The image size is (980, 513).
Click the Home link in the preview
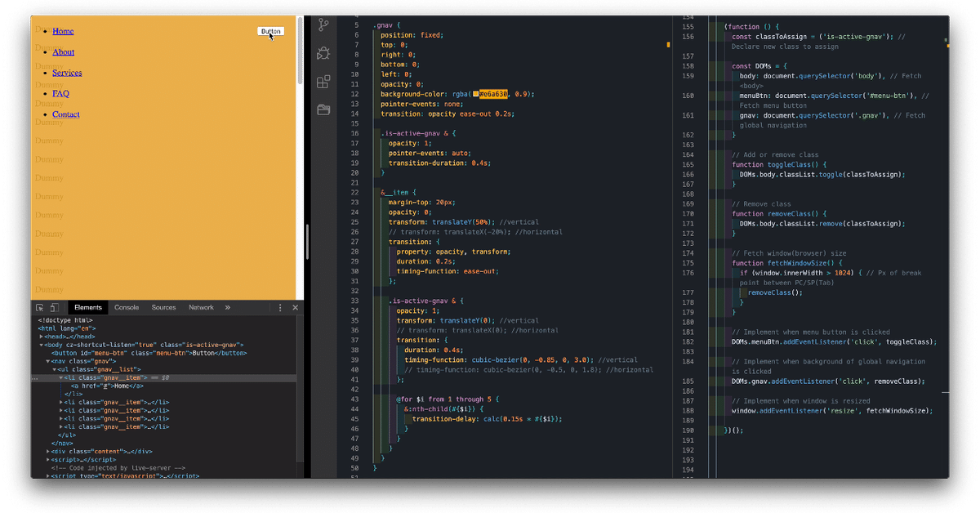(63, 31)
